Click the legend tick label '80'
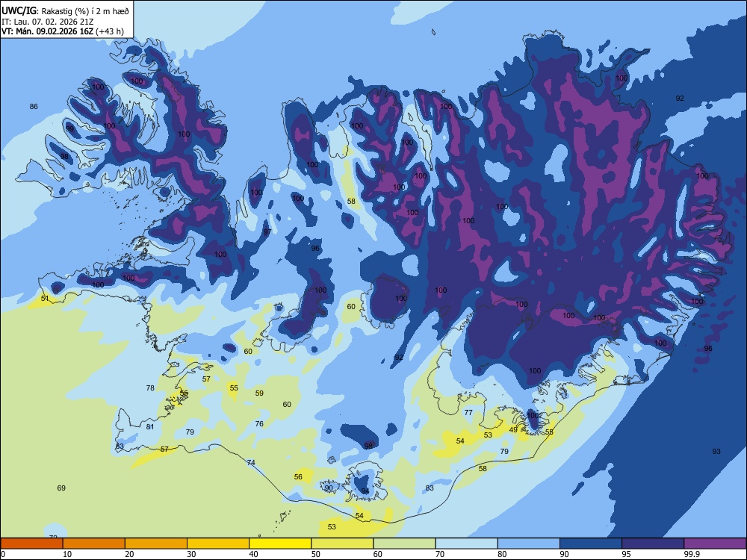 tap(502, 554)
